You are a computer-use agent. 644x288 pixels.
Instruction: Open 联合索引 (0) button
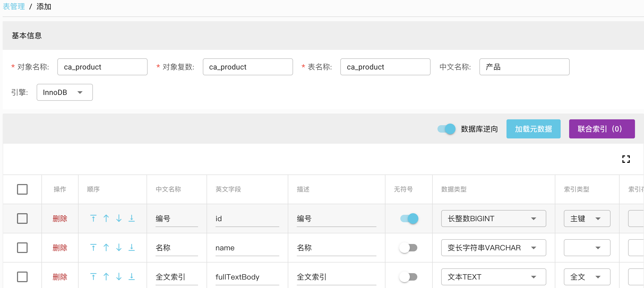point(602,129)
